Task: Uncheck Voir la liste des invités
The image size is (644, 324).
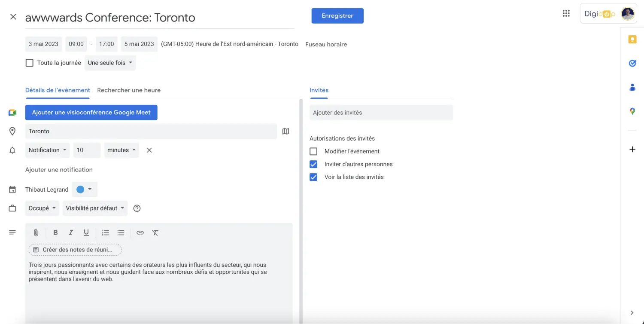Action: pos(313,177)
